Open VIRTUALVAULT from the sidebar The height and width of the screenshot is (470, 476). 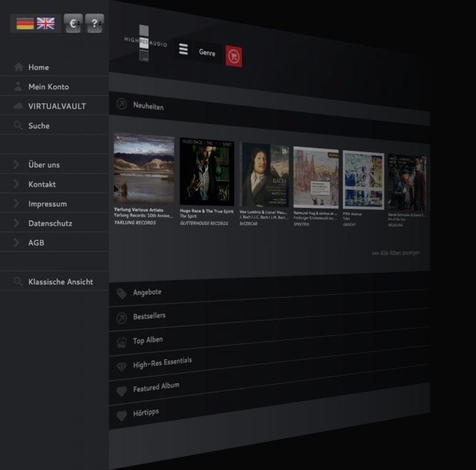(57, 106)
